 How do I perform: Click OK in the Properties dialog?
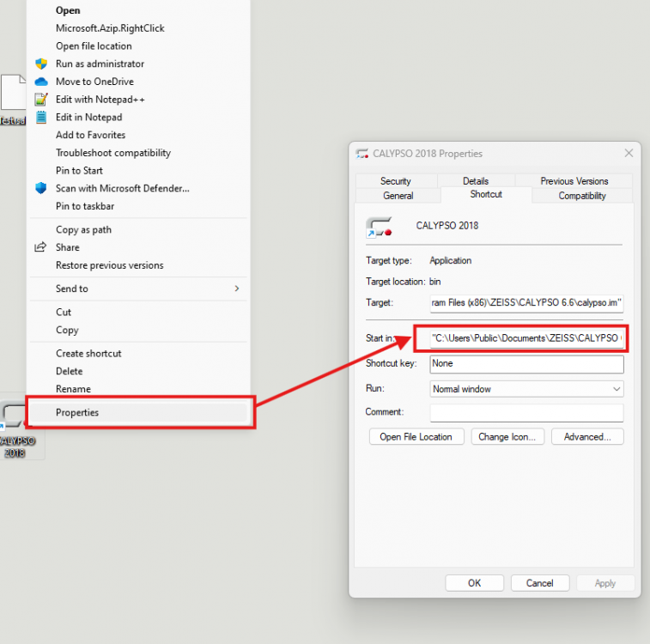click(x=474, y=583)
